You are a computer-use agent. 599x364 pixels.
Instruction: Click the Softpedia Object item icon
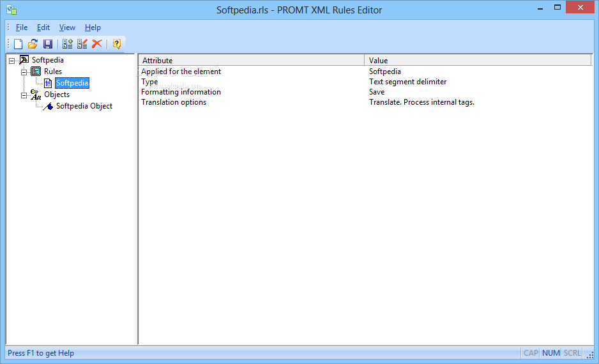tap(48, 106)
